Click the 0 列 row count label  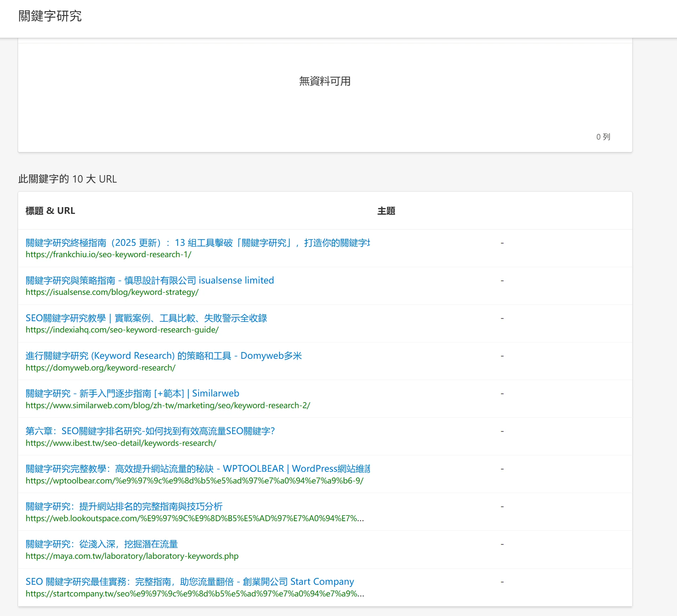602,136
